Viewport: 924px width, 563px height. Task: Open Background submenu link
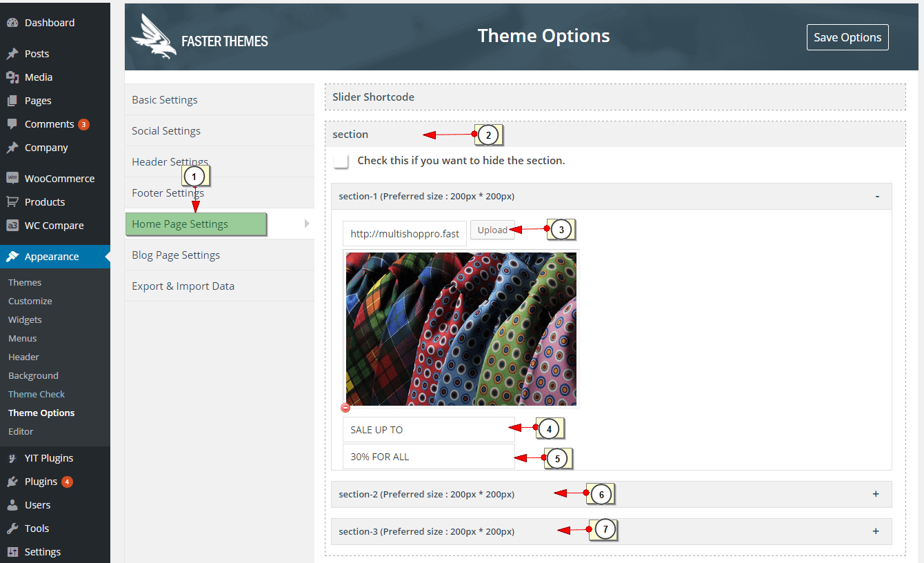click(x=33, y=375)
